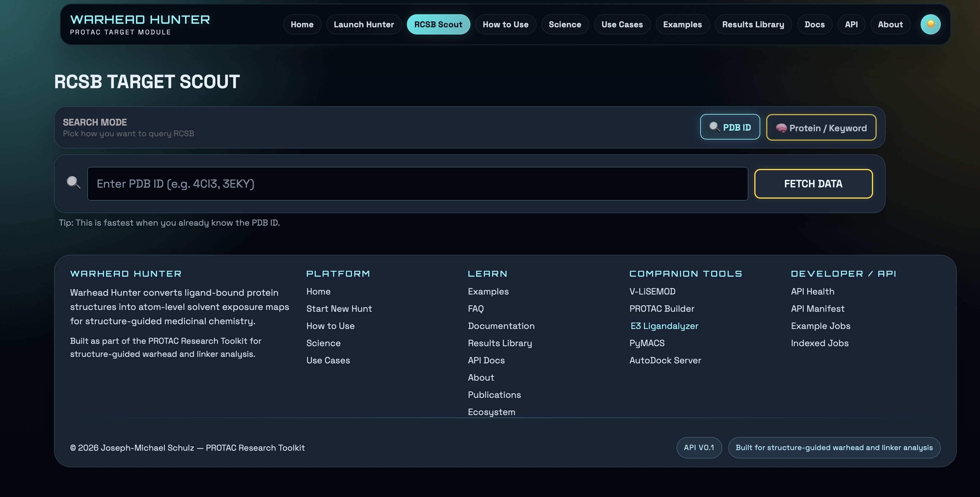Open footer Learn Examples link
Image resolution: width=980 pixels, height=497 pixels.
tap(488, 291)
